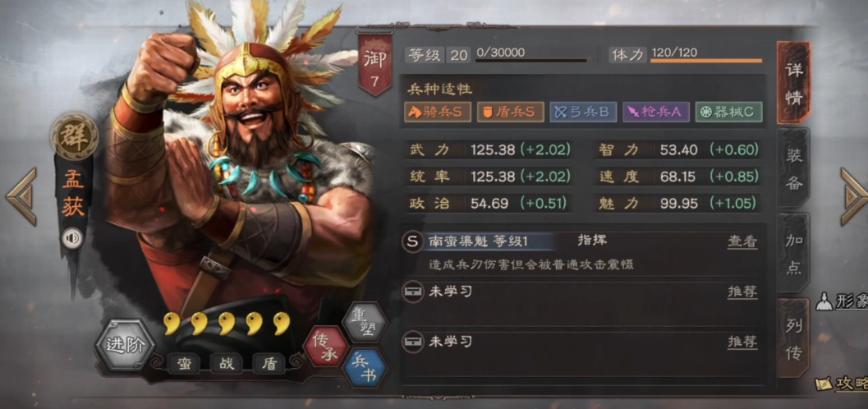Click 查看 link for 南蛮渠魁 skill
This screenshot has height=409, width=868.
[742, 241]
